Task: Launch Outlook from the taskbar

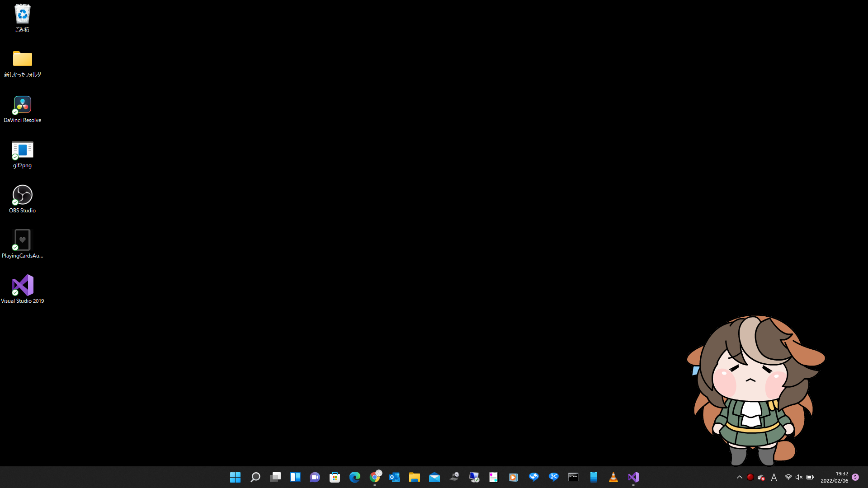Action: (394, 477)
